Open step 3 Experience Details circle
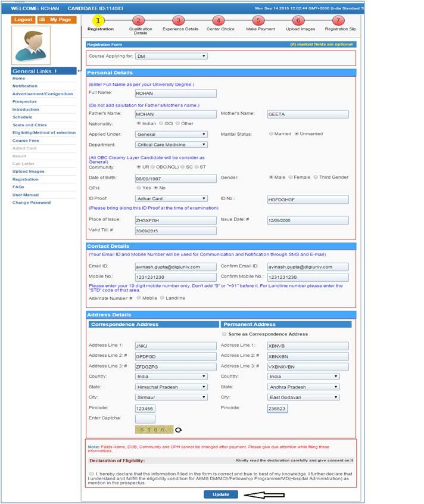Viewport: 424px width, 504px height. point(178,21)
